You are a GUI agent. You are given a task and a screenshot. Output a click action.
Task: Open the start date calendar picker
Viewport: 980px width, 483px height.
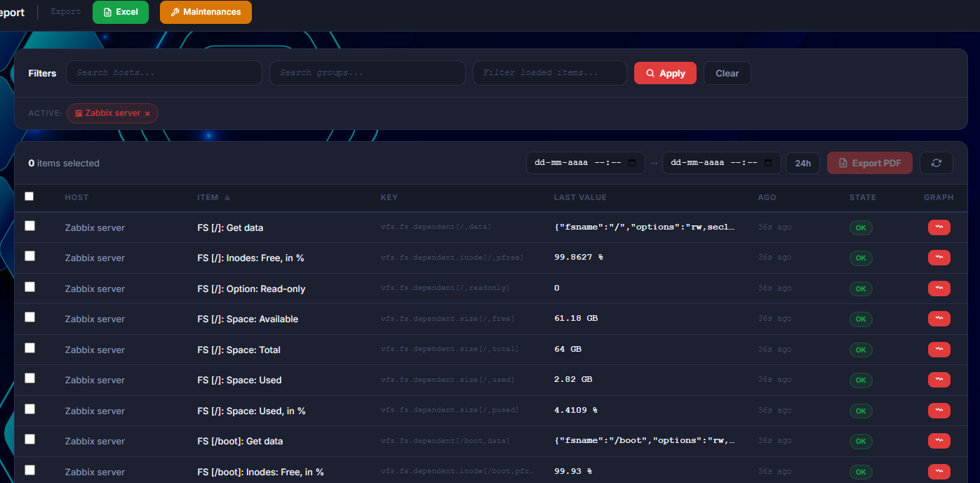click(632, 163)
